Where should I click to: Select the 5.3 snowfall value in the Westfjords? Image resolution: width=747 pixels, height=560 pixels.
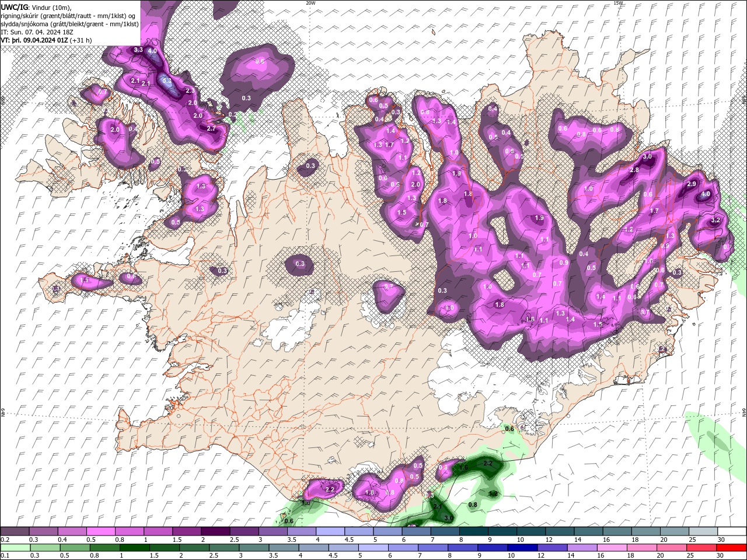pos(166,80)
